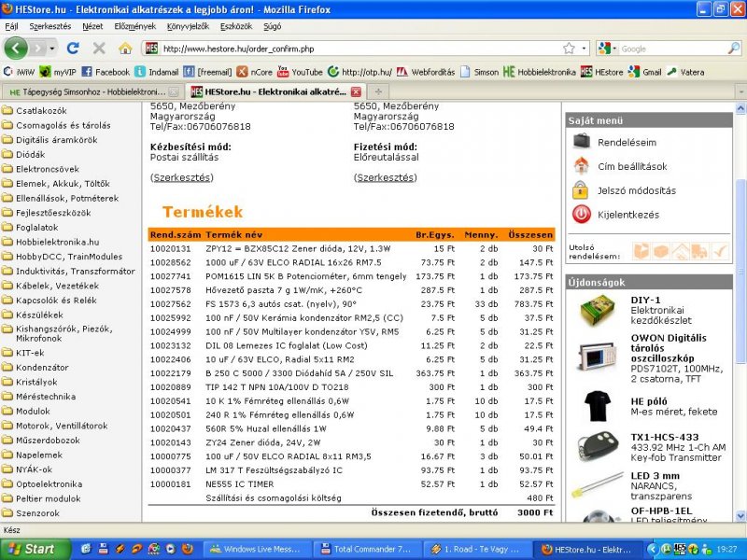The height and width of the screenshot is (560, 747).
Task: Click the TIP 142 T NPN product row
Action: point(351,387)
